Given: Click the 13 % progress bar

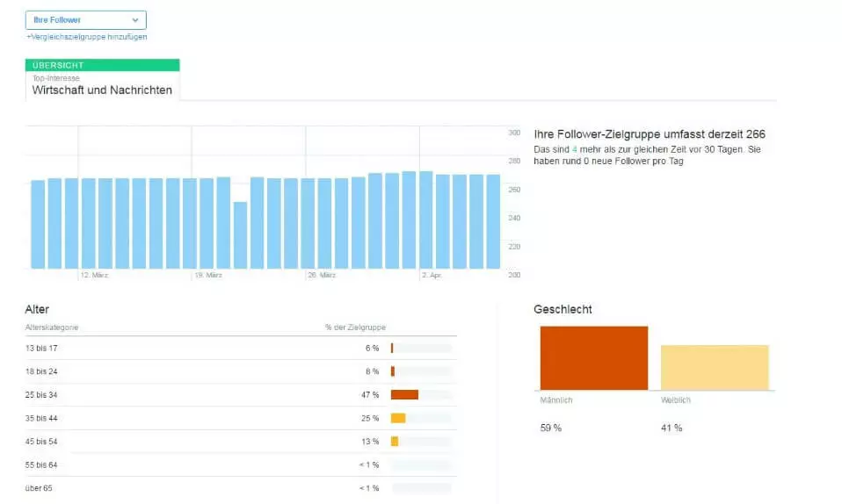Looking at the screenshot, I should [x=421, y=442].
